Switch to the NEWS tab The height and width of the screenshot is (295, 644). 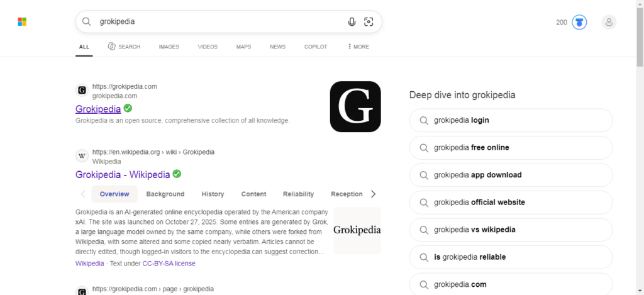[277, 47]
